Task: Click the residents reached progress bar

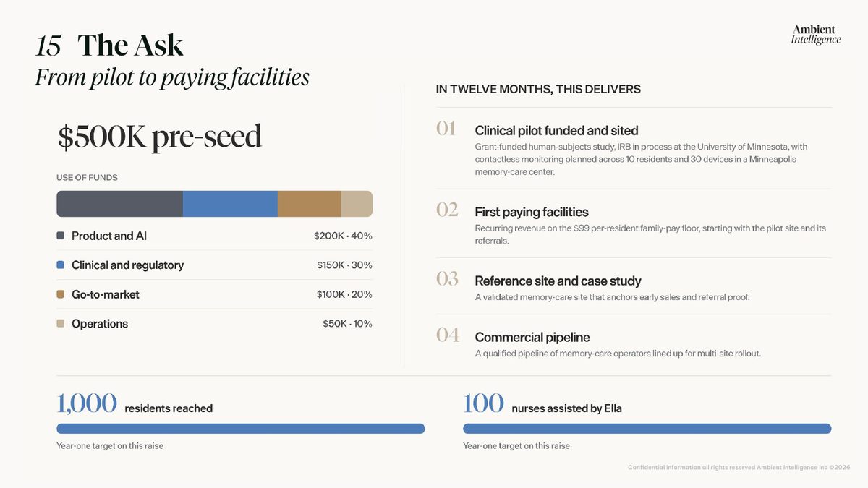Action: pos(241,429)
